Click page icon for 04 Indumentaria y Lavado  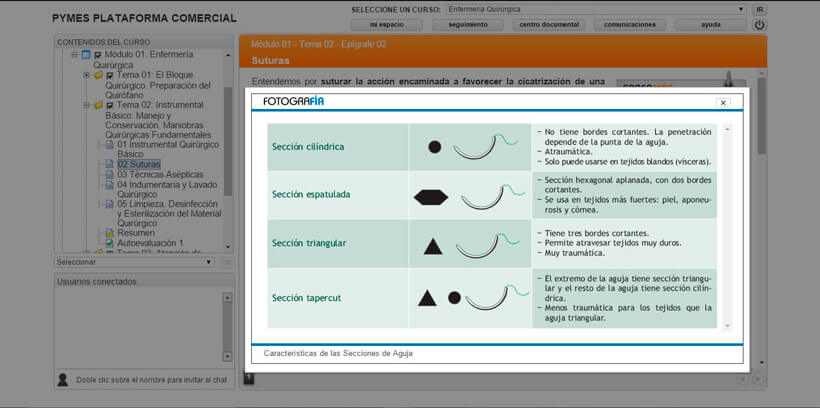tap(109, 185)
